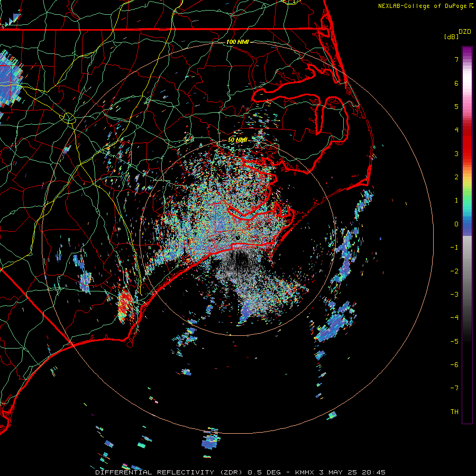Click the -3 value on the scale
Viewport: 476px width, 476px height.
coord(454,295)
